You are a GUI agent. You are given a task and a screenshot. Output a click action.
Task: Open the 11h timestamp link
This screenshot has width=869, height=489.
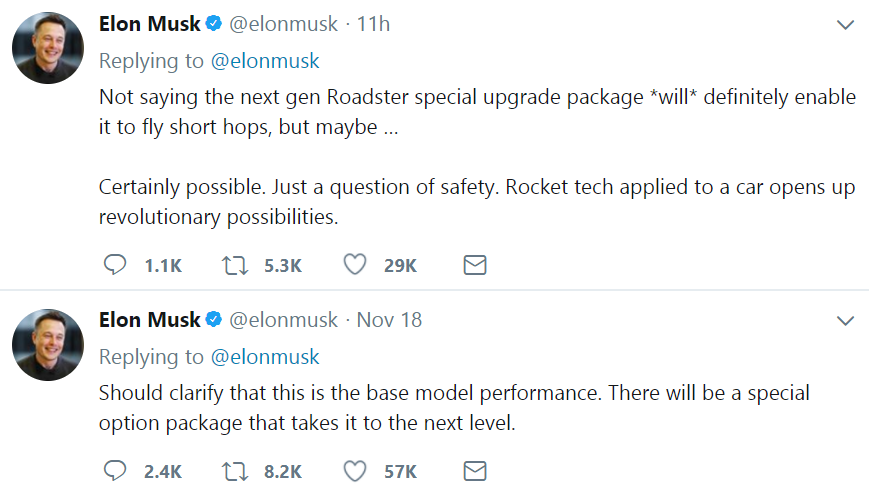tap(373, 24)
